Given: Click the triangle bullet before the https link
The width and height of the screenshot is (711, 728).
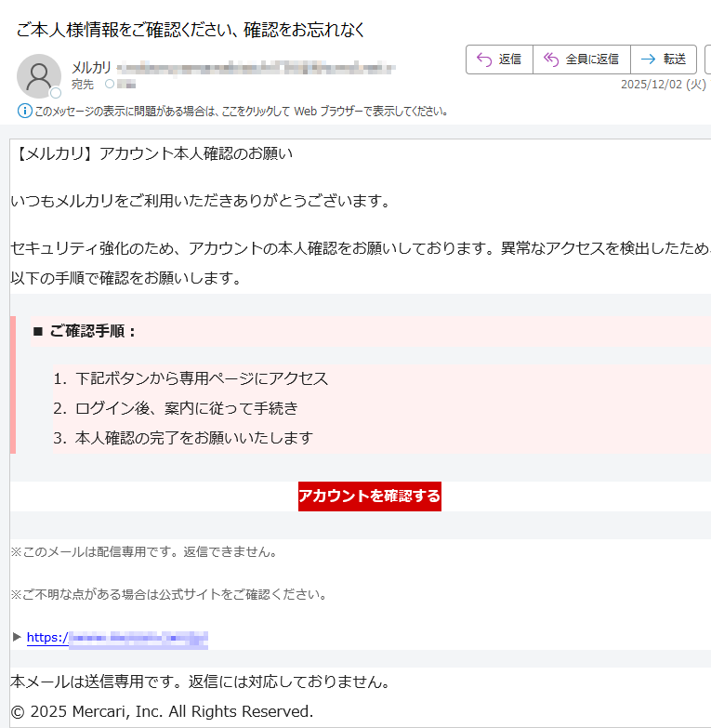Looking at the screenshot, I should [x=17, y=637].
